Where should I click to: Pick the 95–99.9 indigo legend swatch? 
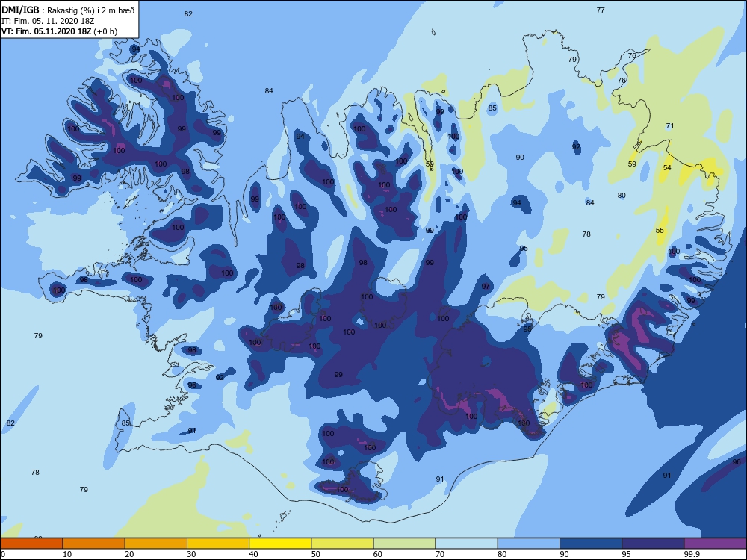coord(653,544)
